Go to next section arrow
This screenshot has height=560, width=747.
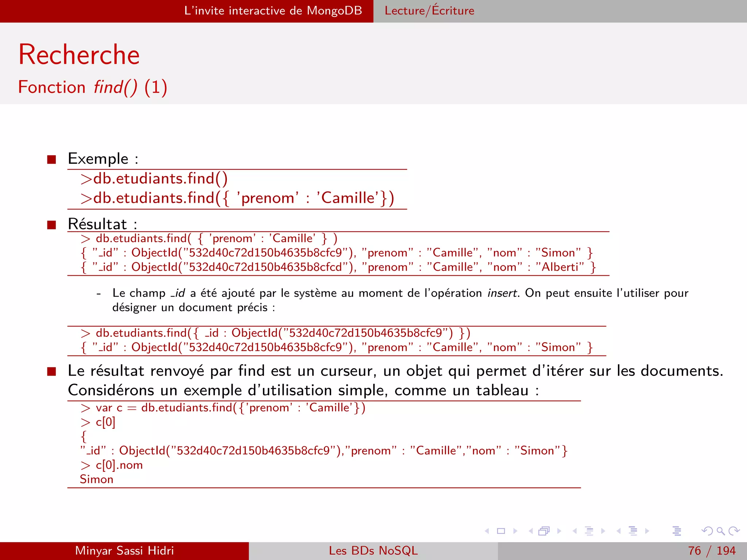click(647, 531)
